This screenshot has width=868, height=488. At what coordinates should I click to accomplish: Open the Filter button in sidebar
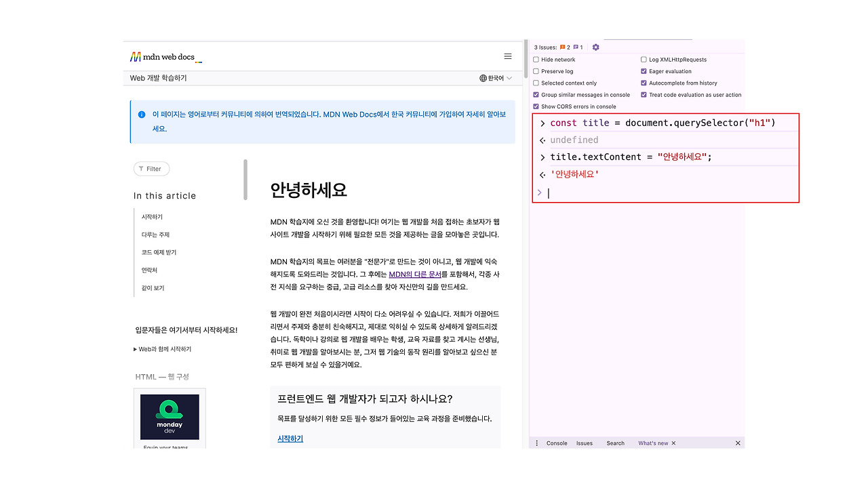click(151, 169)
